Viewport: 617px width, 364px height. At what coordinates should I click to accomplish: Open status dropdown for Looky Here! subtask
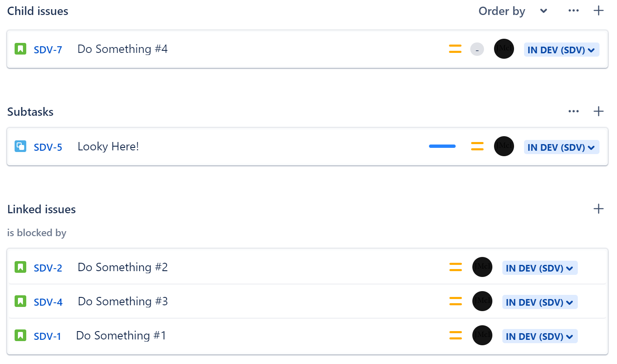tap(562, 147)
